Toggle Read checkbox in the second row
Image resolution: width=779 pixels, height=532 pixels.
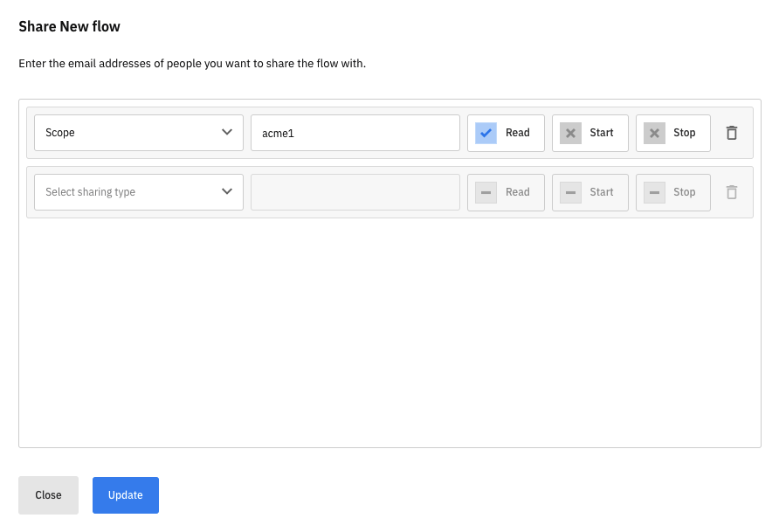point(486,192)
